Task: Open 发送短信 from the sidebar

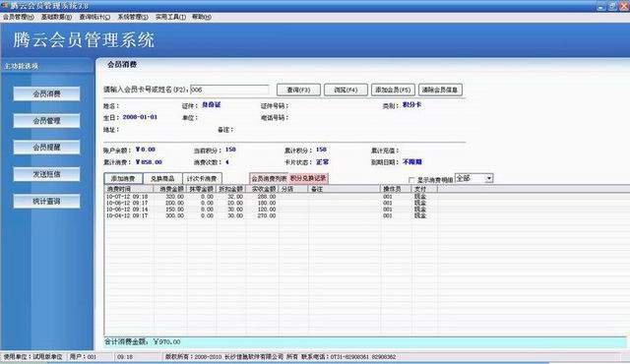Action: (46, 174)
